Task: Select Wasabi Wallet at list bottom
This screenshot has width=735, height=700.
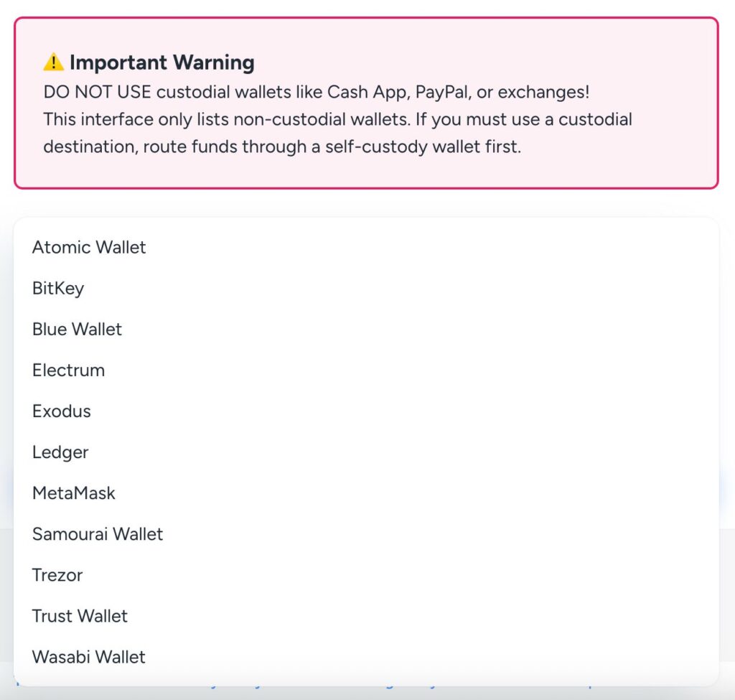Action: [x=89, y=657]
